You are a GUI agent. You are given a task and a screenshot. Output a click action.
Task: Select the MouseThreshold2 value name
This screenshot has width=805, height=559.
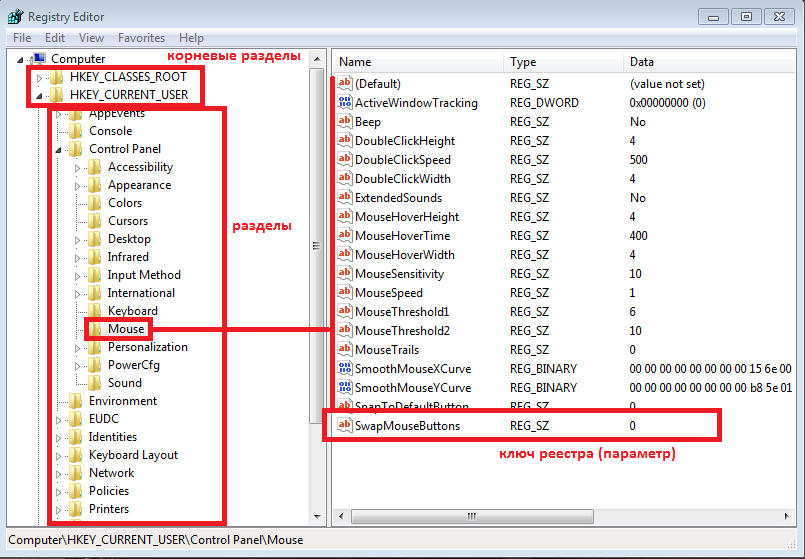[x=402, y=331]
